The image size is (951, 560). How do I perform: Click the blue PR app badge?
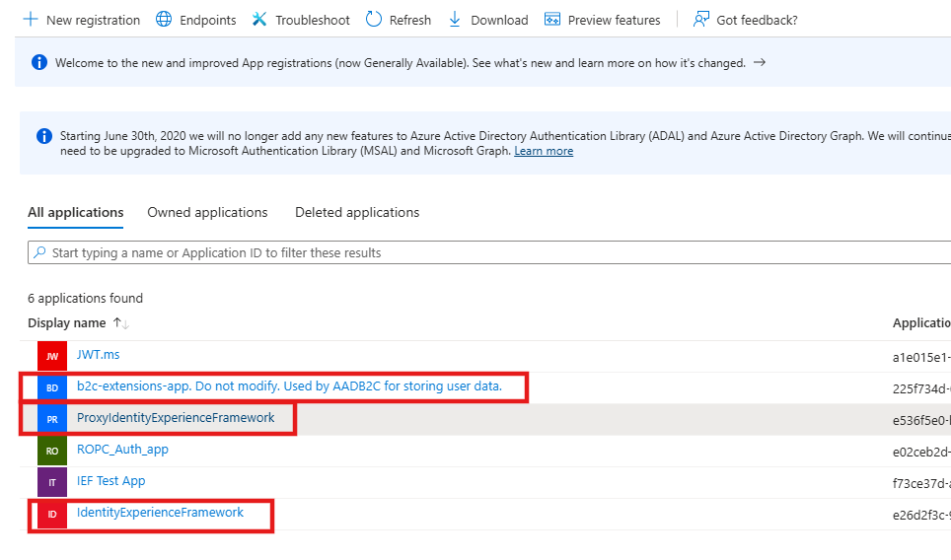[x=52, y=419]
